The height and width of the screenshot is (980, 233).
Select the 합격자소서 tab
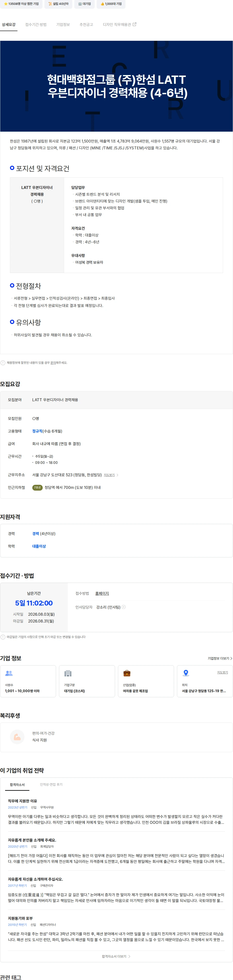coord(17,784)
